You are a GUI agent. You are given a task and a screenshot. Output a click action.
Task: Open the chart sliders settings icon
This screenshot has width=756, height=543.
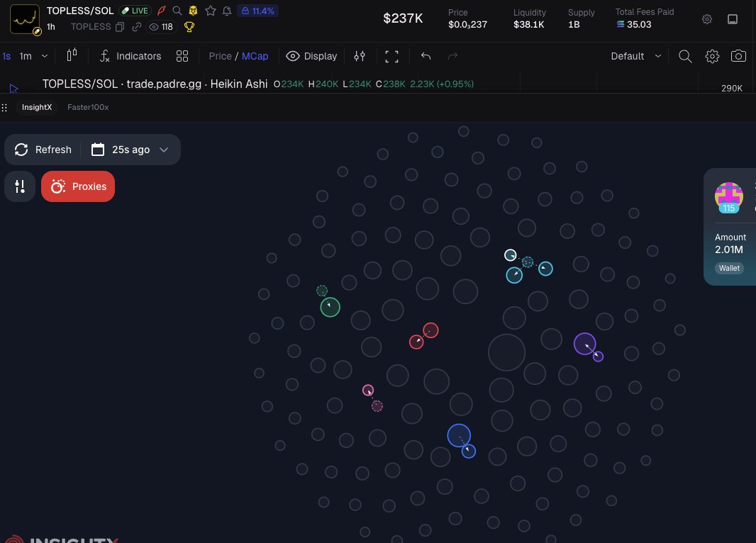tap(359, 57)
